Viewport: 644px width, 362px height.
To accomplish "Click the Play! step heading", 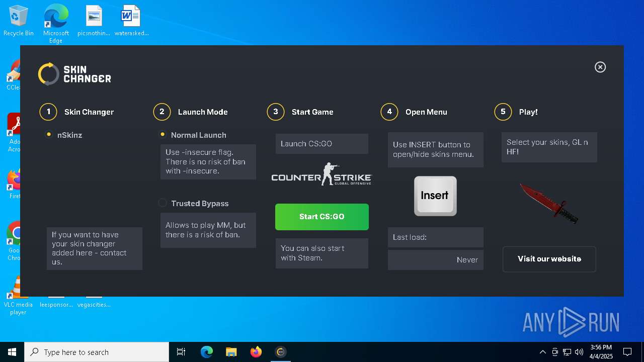I will (x=528, y=112).
